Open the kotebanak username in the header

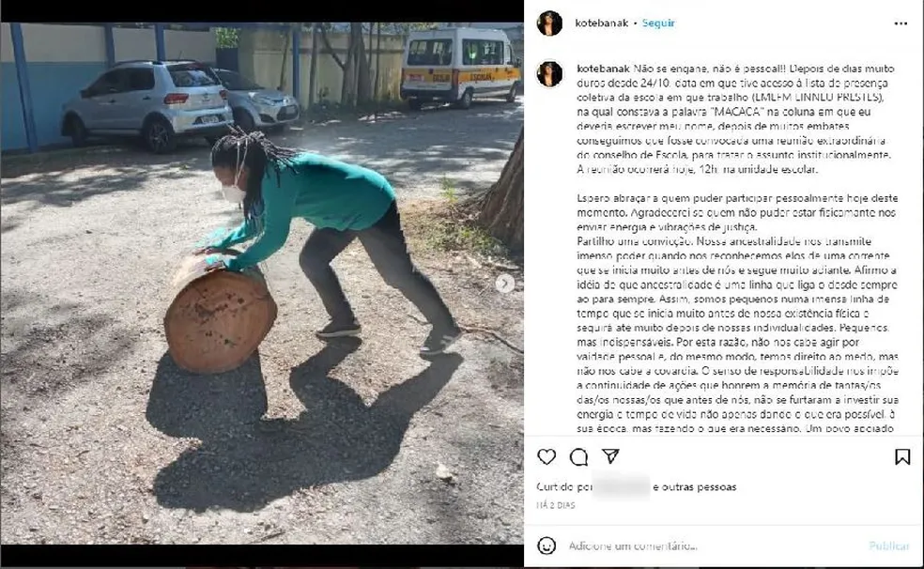click(602, 23)
